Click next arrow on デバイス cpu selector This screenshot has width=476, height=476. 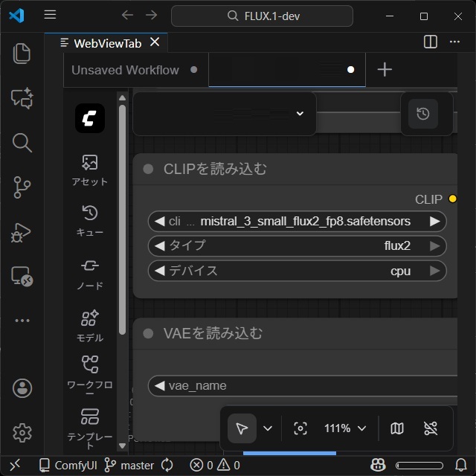click(435, 271)
